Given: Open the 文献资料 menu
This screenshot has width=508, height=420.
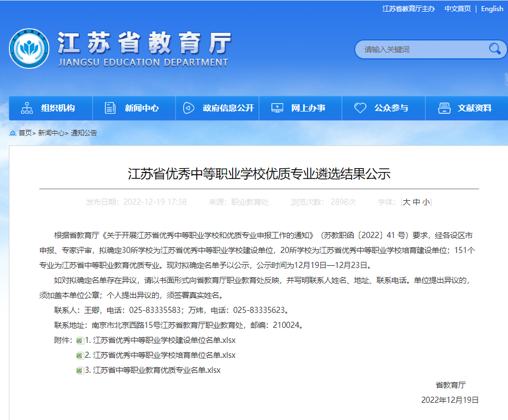Looking at the screenshot, I should (x=467, y=108).
